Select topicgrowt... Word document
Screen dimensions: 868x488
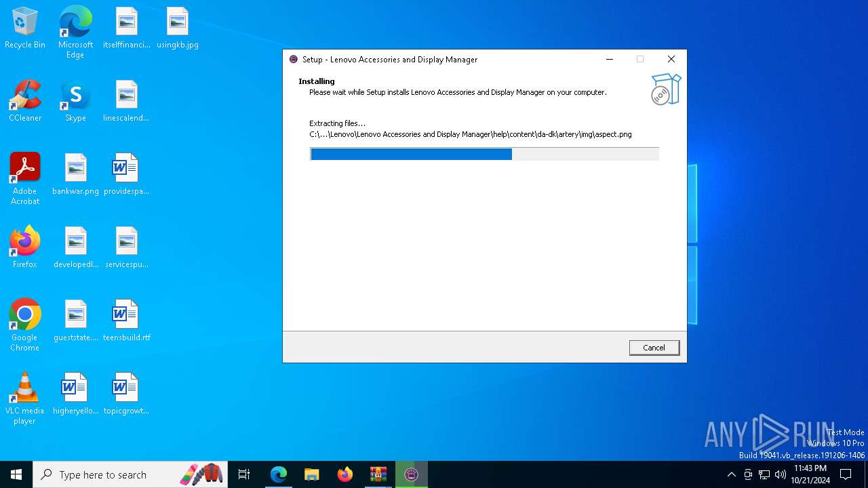click(127, 394)
